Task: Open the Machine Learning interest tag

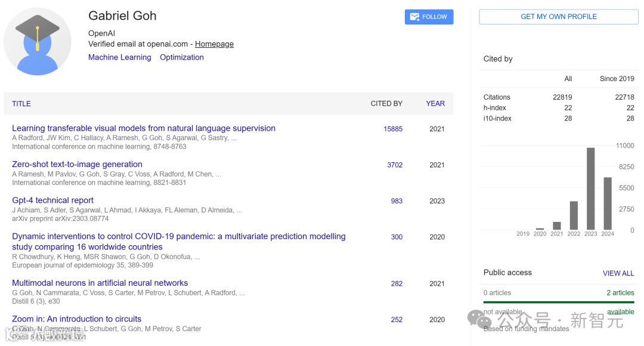Action: click(x=120, y=58)
